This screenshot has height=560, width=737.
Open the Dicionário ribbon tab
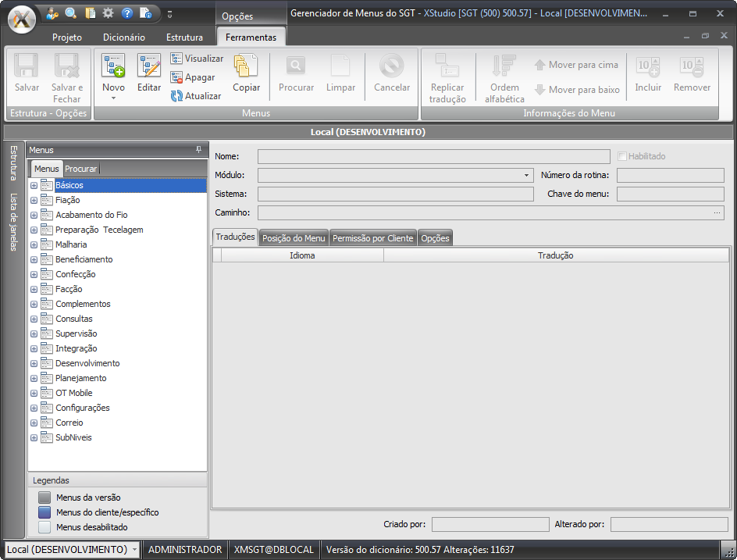(x=124, y=37)
